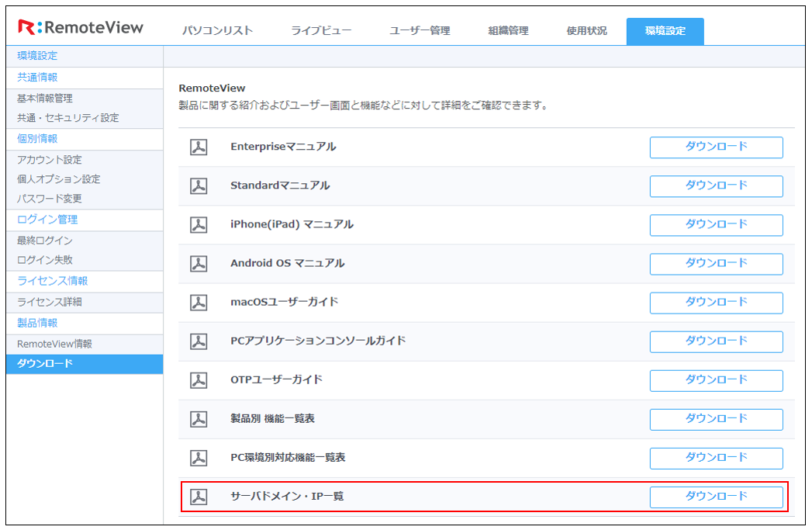Download the OTPユーザーガイド
Screen dimensions: 812x530
[x=716, y=380]
